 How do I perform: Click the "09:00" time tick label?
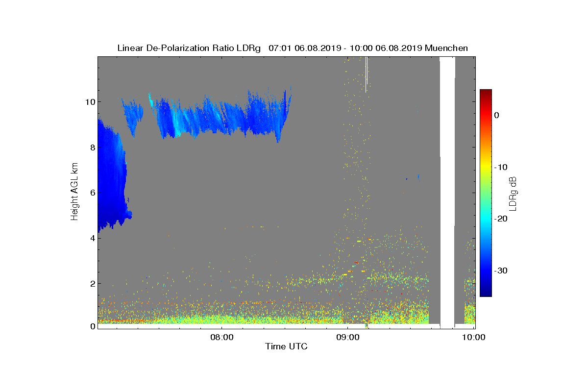pos(347,337)
